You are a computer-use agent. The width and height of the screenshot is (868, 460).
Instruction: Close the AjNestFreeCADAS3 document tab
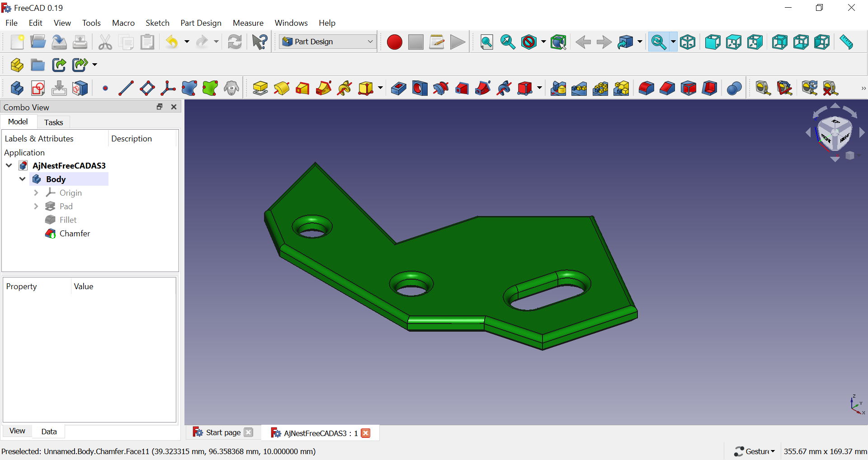tap(366, 433)
